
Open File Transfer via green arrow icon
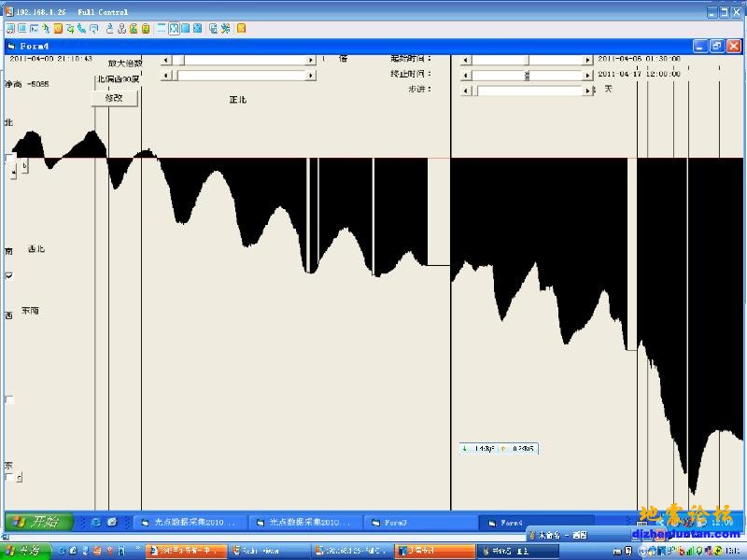coord(46,29)
